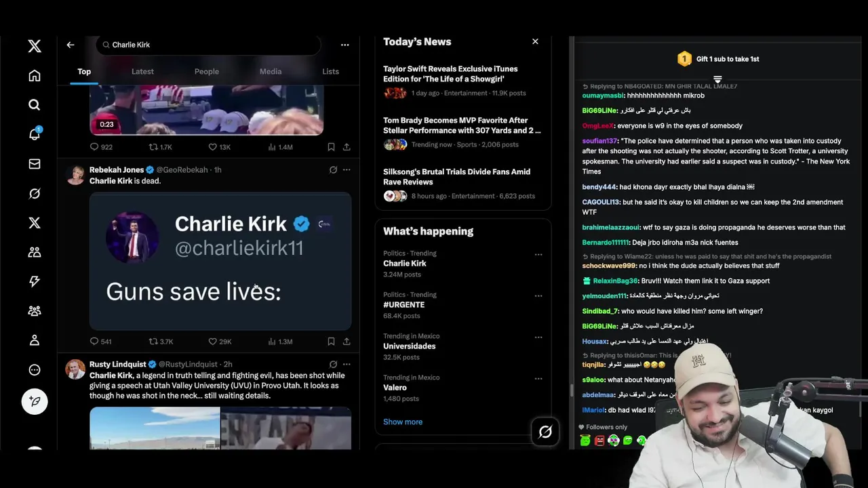Bookmark Rebekah Jones's Charlie Kirk post
Screen dimensions: 868x488
click(x=331, y=342)
